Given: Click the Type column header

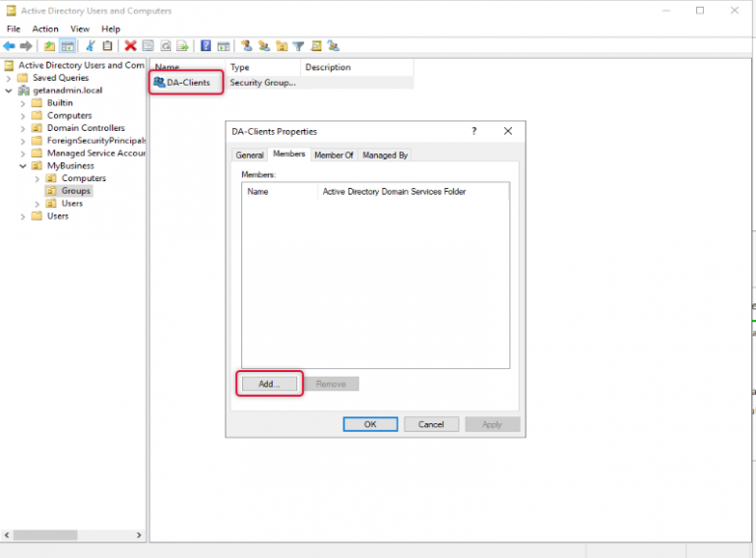Looking at the screenshot, I should [263, 68].
